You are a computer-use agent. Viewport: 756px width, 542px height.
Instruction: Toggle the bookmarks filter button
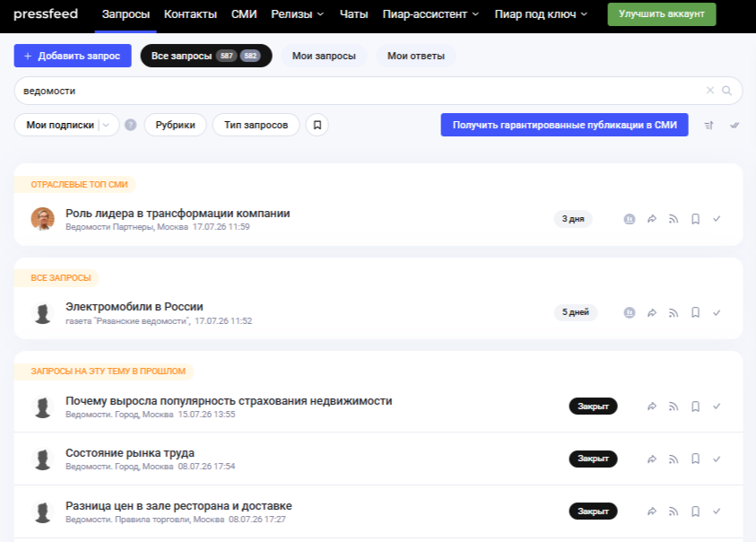[x=317, y=125]
